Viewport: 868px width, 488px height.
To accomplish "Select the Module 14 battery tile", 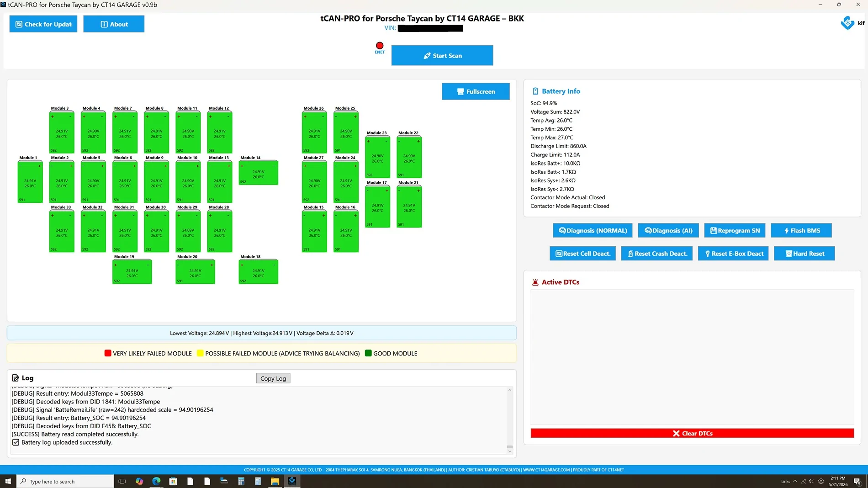I will (x=259, y=173).
